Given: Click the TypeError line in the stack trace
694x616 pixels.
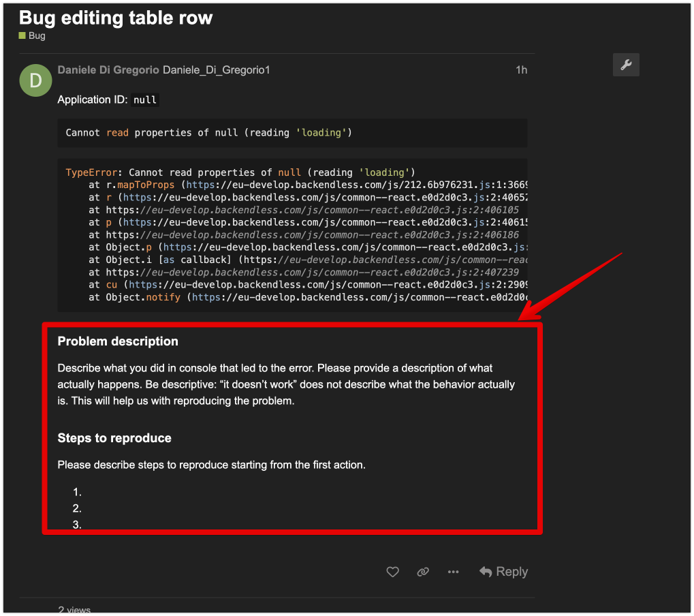Looking at the screenshot, I should click(x=240, y=172).
